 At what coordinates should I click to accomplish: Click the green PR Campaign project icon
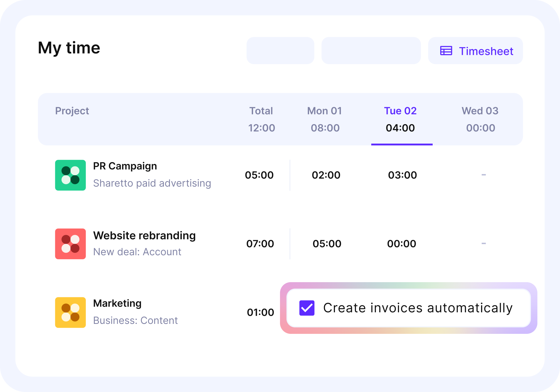click(x=70, y=175)
